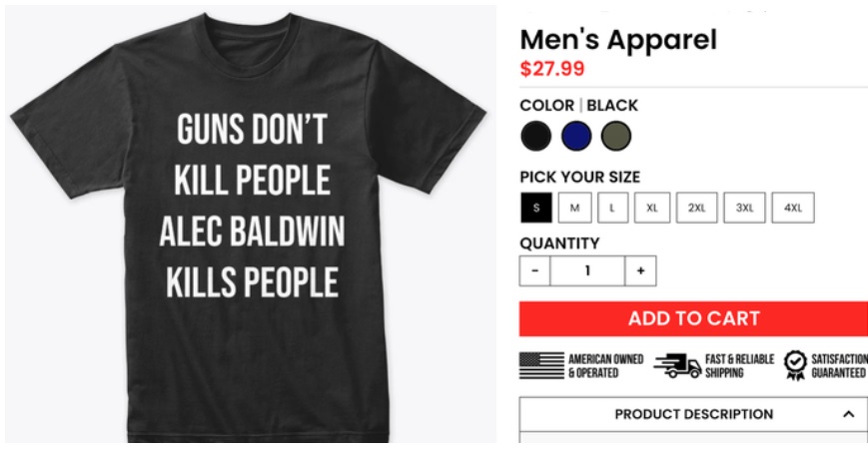Viewport: 868px width, 452px height.
Task: Add the shirt to cart
Action: pos(693,318)
